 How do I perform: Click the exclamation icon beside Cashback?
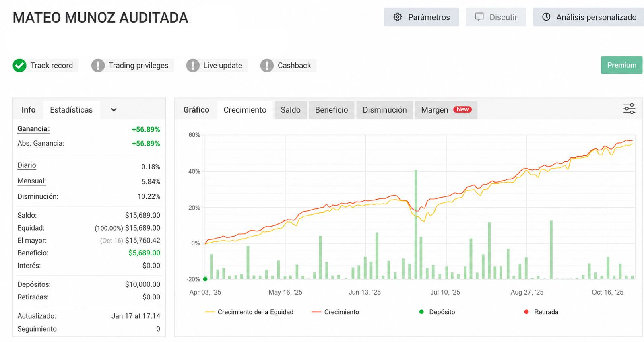(x=267, y=65)
